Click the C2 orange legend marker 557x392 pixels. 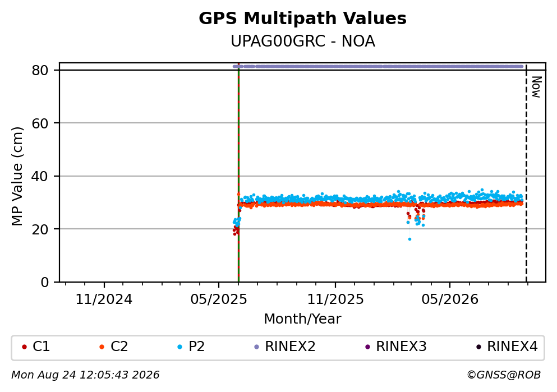click(x=102, y=347)
